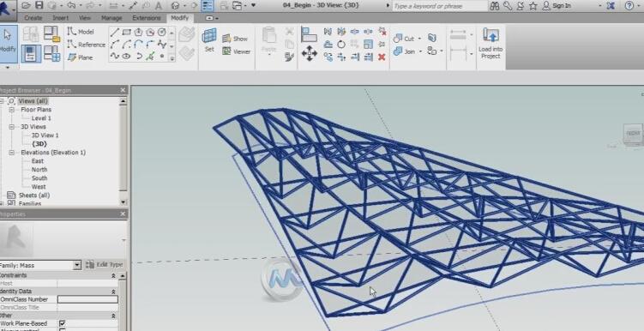
Task: Click the Reference lines button
Action: pyautogui.click(x=86, y=45)
